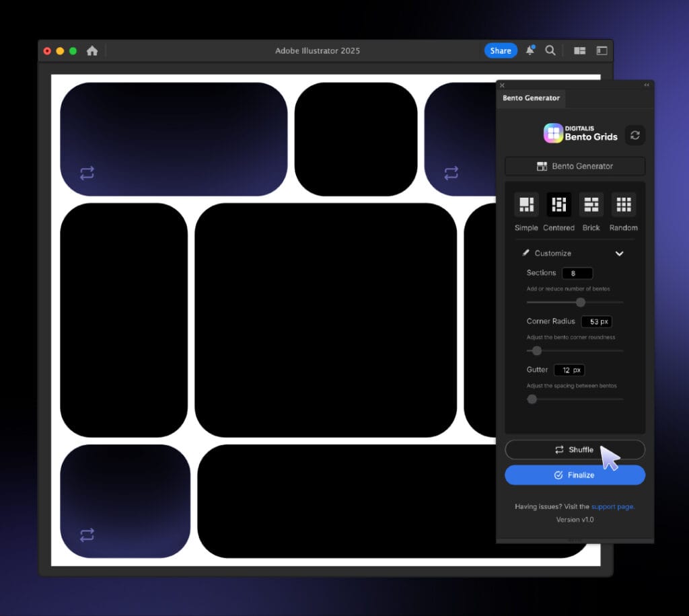The width and height of the screenshot is (689, 616).
Task: Open the arrange documents icon
Action: pos(579,50)
